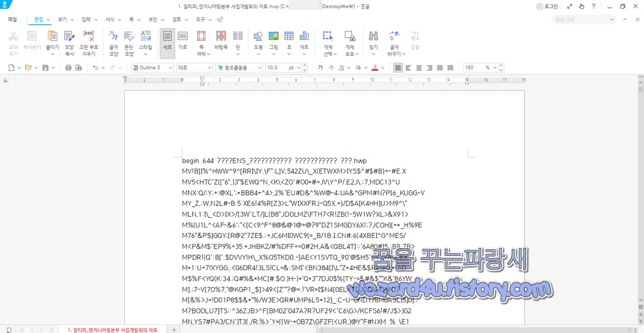Apply right paragraph alignment
This screenshot has width=644, height=333.
tap(430, 67)
